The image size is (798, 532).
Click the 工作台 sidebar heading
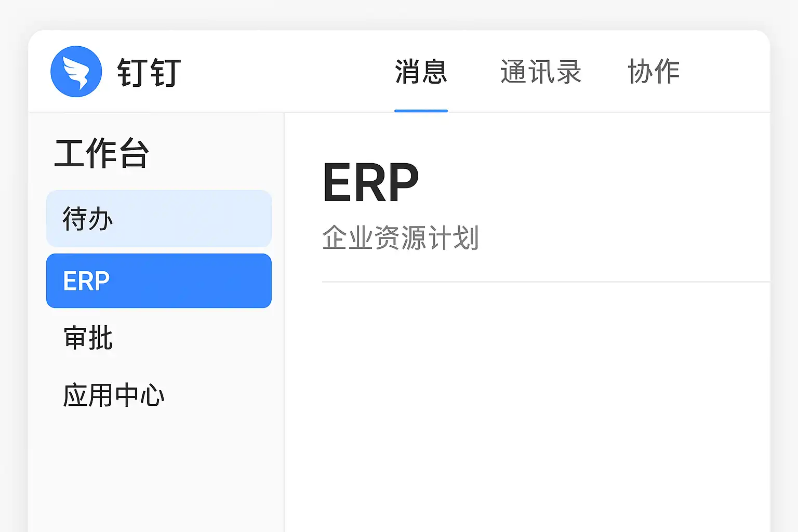(102, 153)
